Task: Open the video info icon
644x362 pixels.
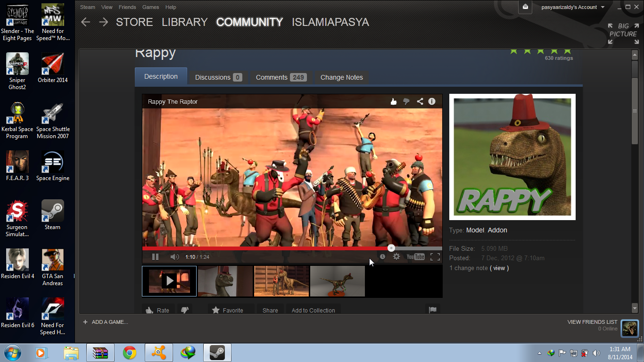Action: pyautogui.click(x=432, y=101)
